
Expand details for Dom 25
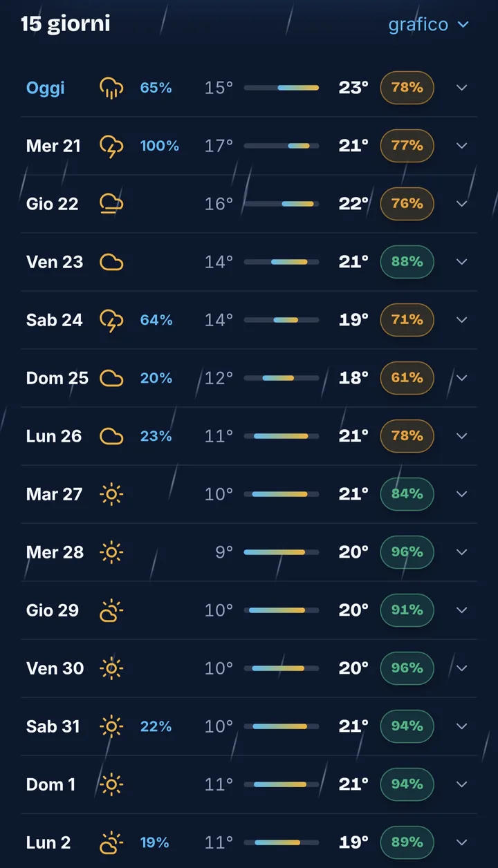[462, 378]
